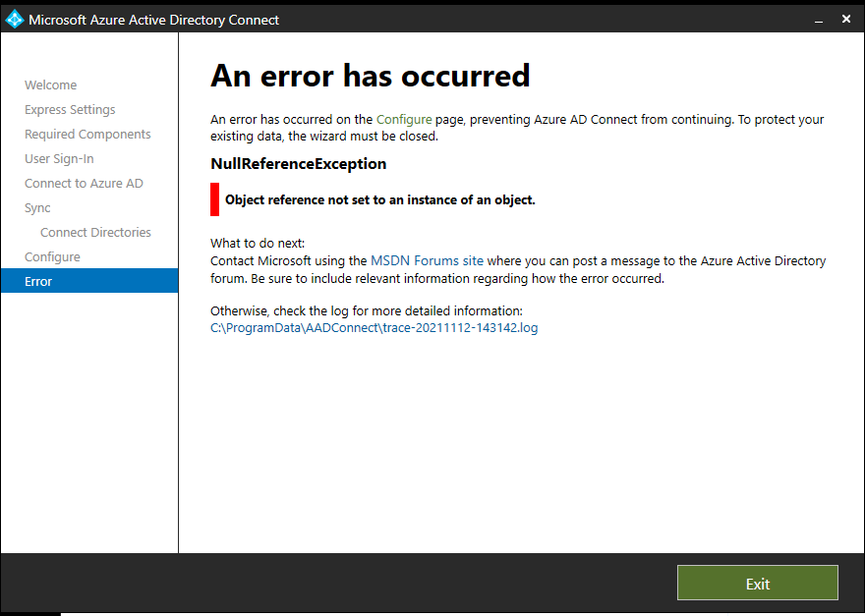The height and width of the screenshot is (616, 865).
Task: Click the window title text
Action: (x=154, y=20)
